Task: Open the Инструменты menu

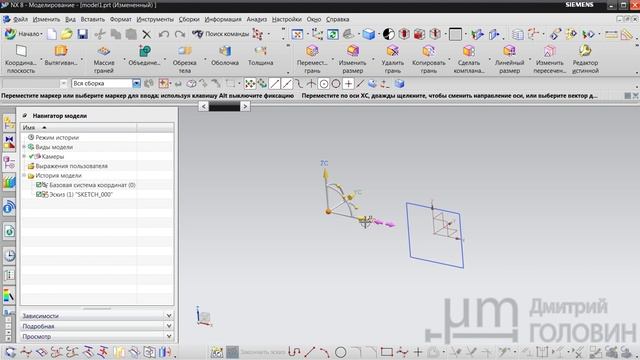Action: tap(155, 19)
